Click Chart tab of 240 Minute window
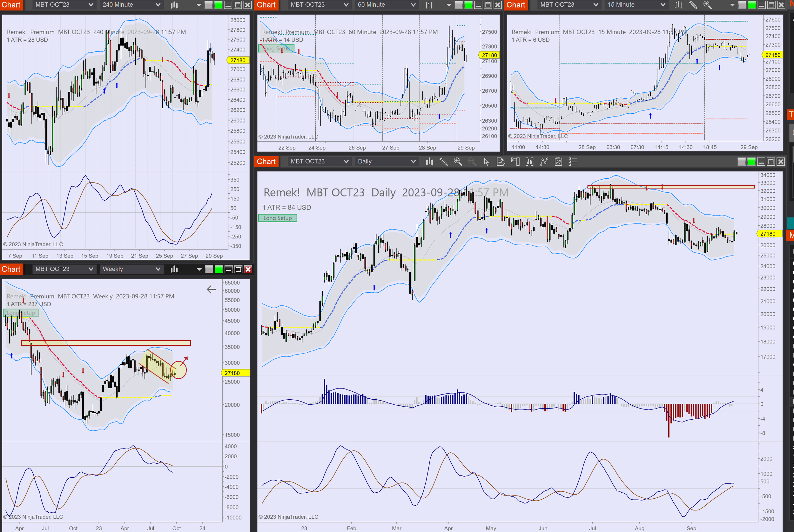The height and width of the screenshot is (532, 794). 11,5
